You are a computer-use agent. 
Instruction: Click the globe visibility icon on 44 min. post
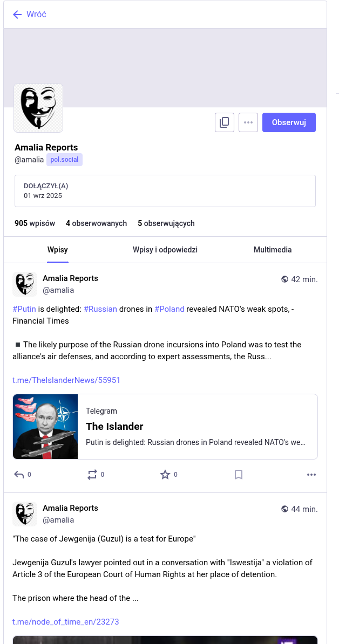point(285,509)
